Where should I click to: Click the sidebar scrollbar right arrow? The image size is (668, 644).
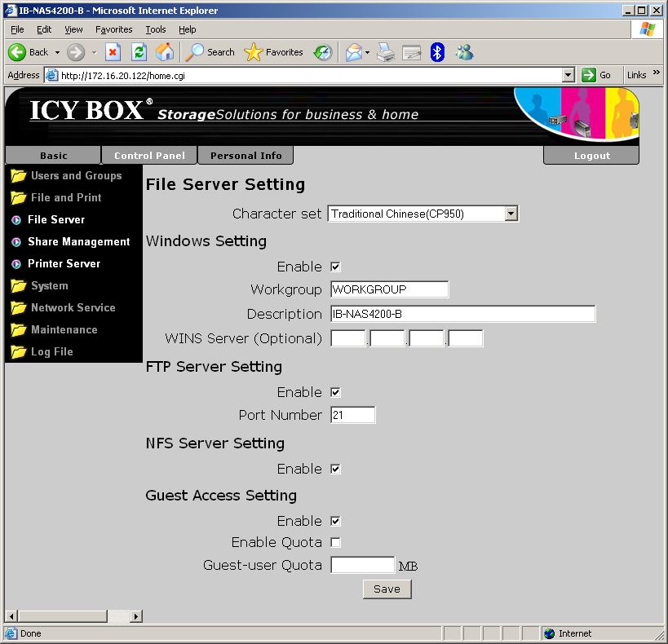135,616
